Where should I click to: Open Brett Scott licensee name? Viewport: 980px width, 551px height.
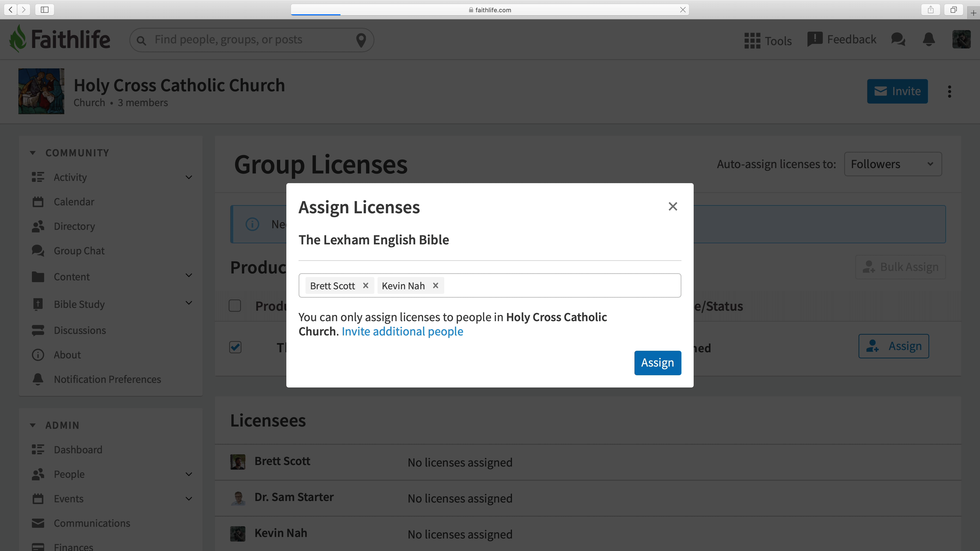coord(282,461)
